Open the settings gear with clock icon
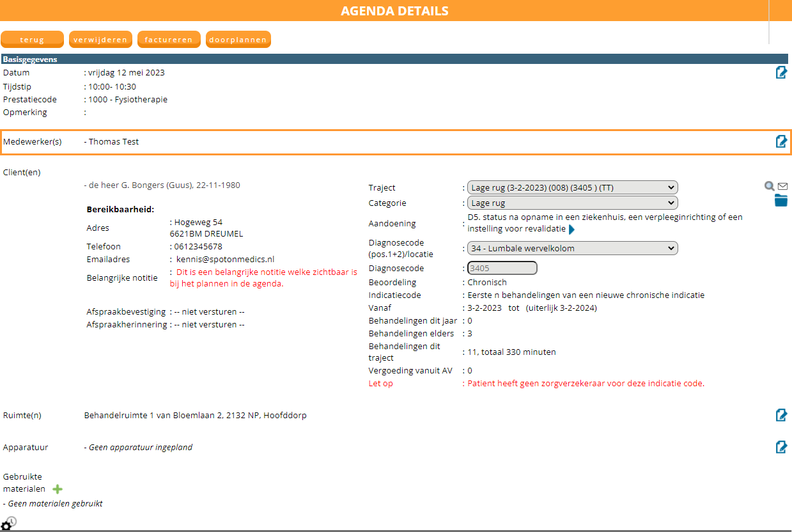792x532 pixels. click(8, 524)
